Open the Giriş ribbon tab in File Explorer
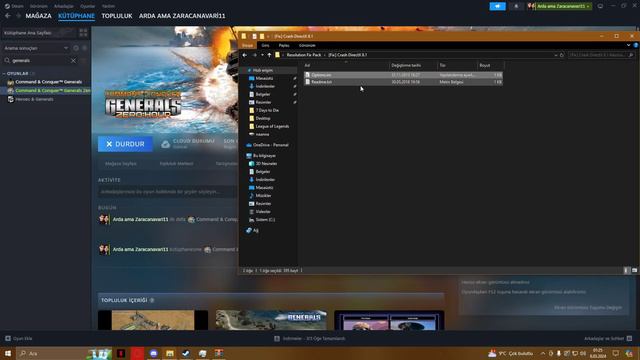The width and height of the screenshot is (640, 360). [x=265, y=45]
